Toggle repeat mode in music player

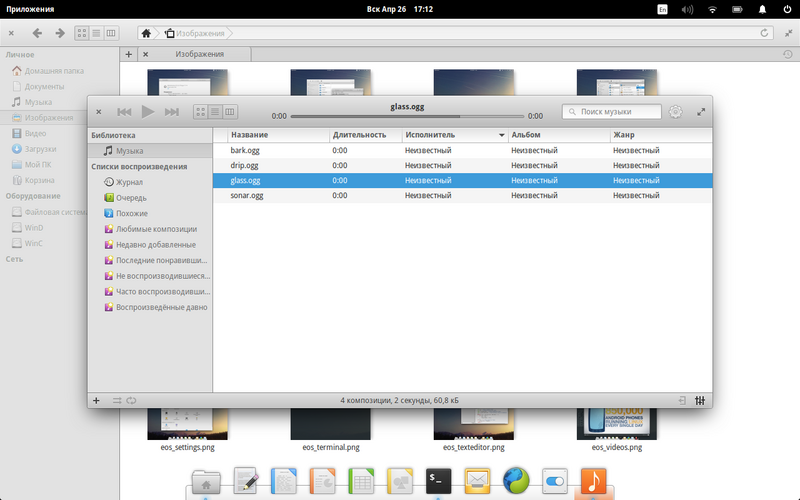(132, 401)
